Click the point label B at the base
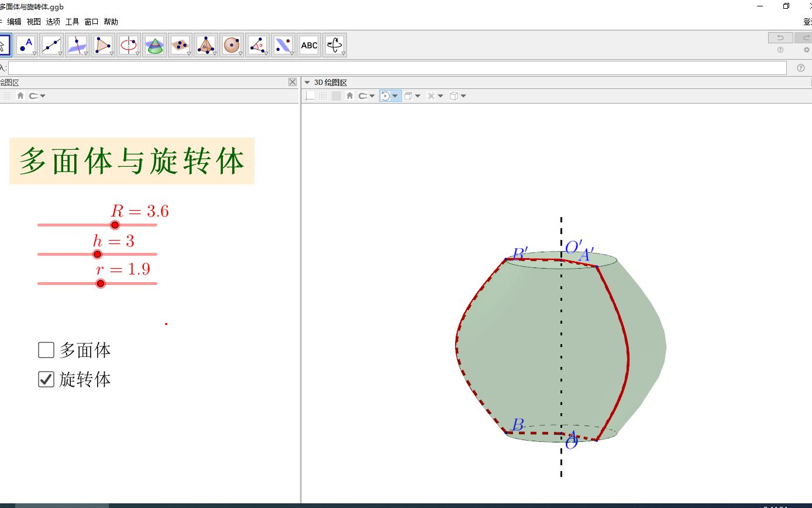 [x=518, y=425]
